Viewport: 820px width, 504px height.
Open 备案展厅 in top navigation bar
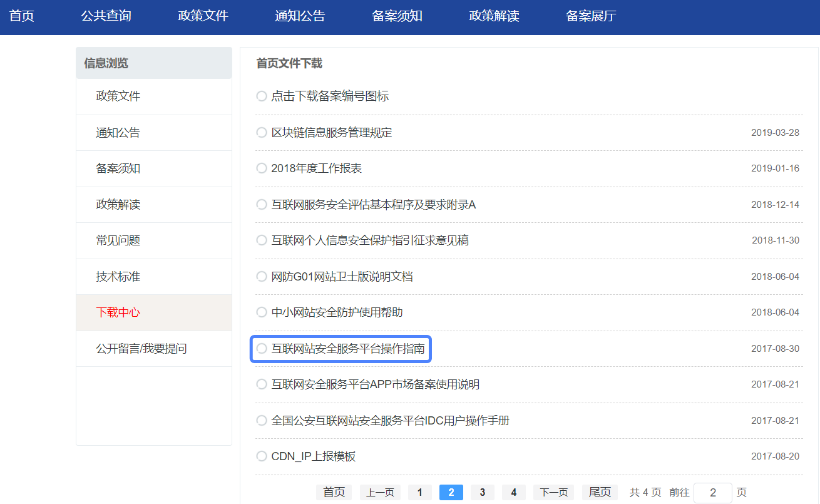tap(590, 16)
